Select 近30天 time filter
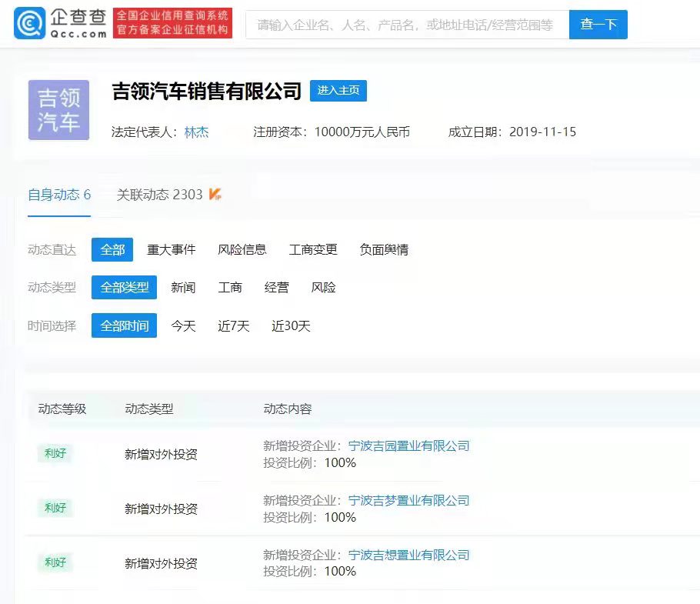Image resolution: width=700 pixels, height=604 pixels. click(291, 326)
